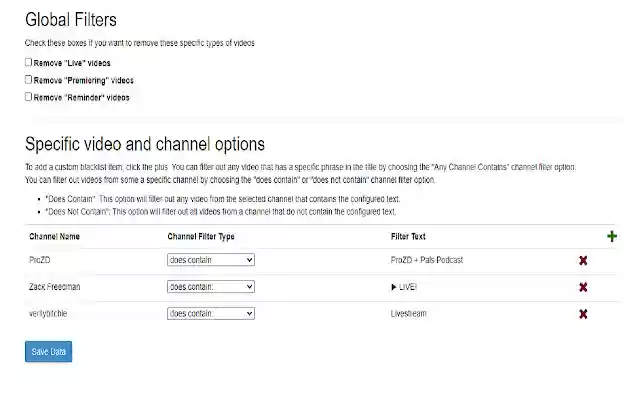Screen dimensions: 640x400
Task: Open filter type dropdown for Zack Freedman
Action: (211, 287)
